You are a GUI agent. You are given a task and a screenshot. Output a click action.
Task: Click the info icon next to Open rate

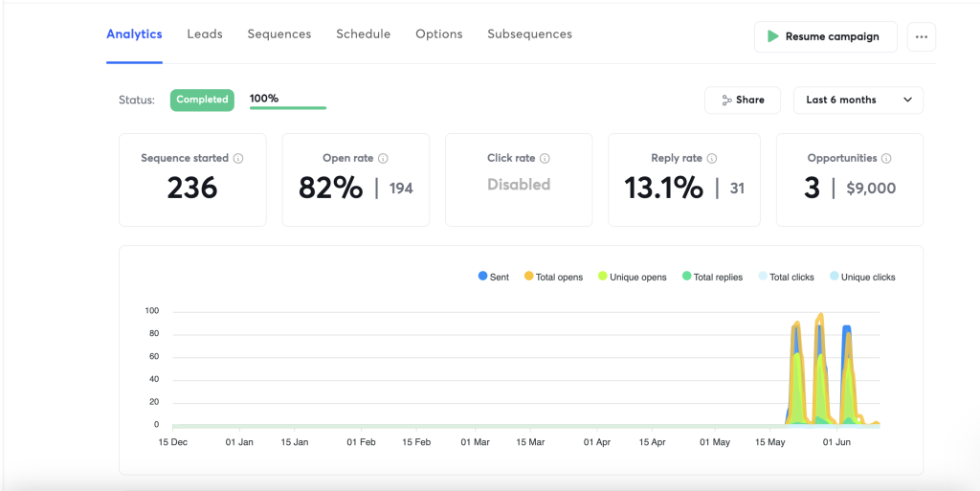click(x=383, y=159)
